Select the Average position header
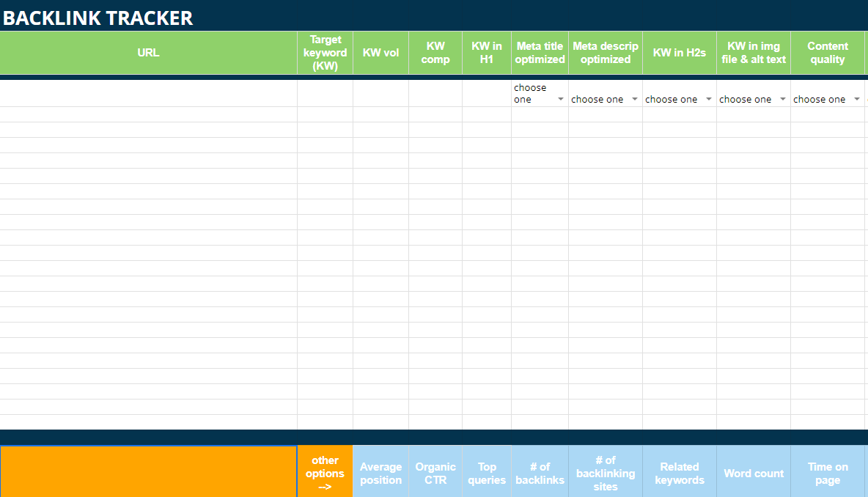This screenshot has width=868, height=497. tap(380, 471)
